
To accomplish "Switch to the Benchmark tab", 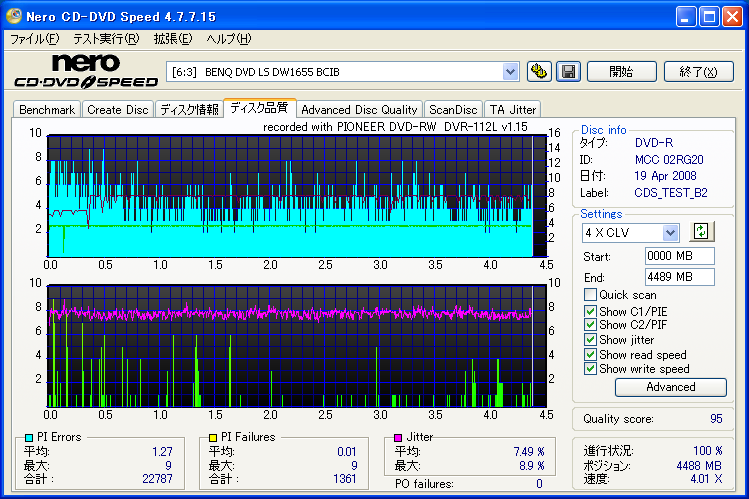I will tap(47, 110).
